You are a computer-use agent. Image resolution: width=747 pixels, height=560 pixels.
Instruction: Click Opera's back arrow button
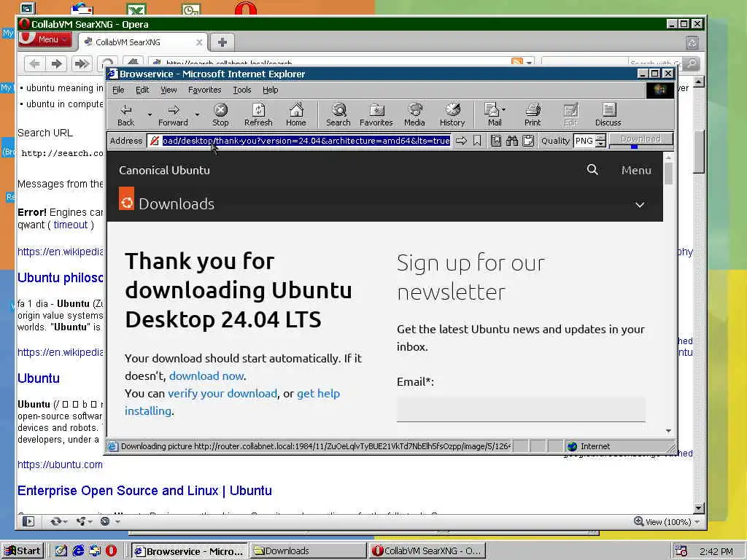click(x=35, y=64)
